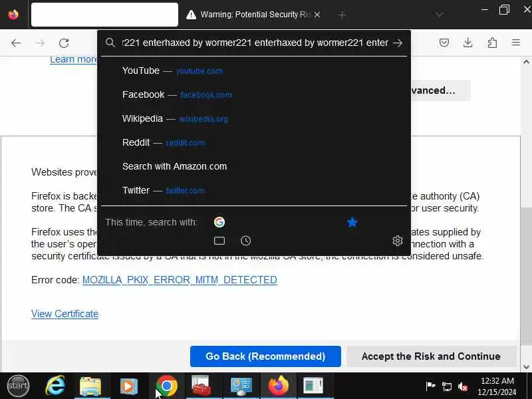Close the Warning security risk tab
Image resolution: width=532 pixels, height=399 pixels.
tap(317, 15)
